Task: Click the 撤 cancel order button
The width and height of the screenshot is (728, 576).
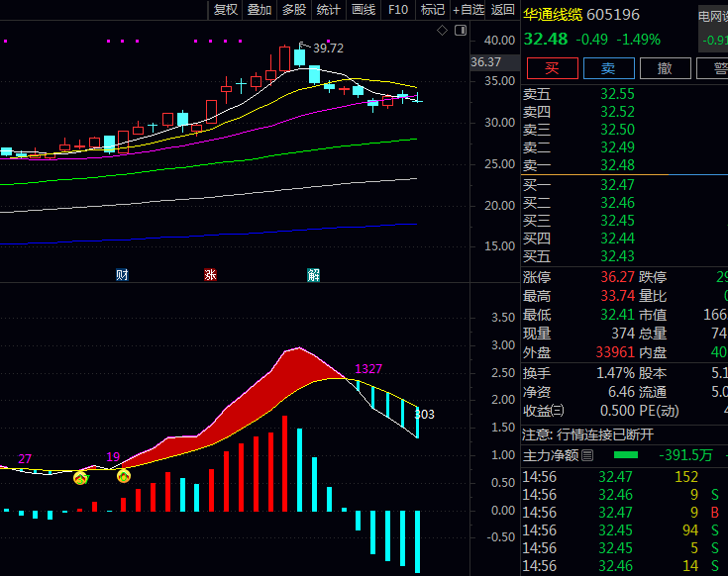Action: click(665, 68)
